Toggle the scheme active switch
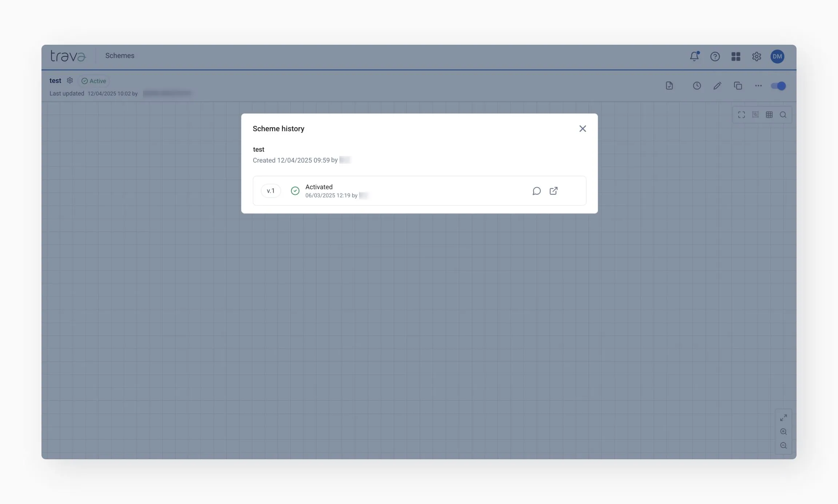838x504 pixels. [778, 86]
